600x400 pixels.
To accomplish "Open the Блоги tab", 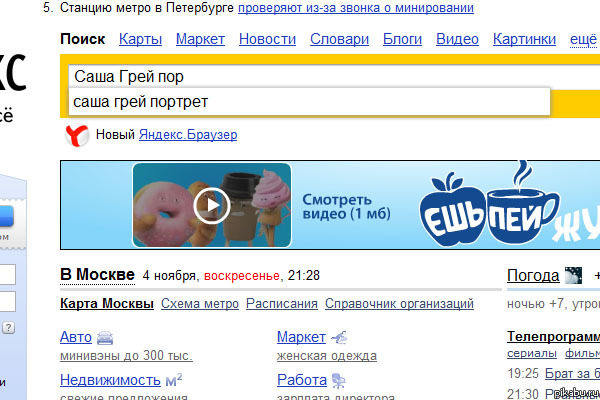I will click(402, 39).
